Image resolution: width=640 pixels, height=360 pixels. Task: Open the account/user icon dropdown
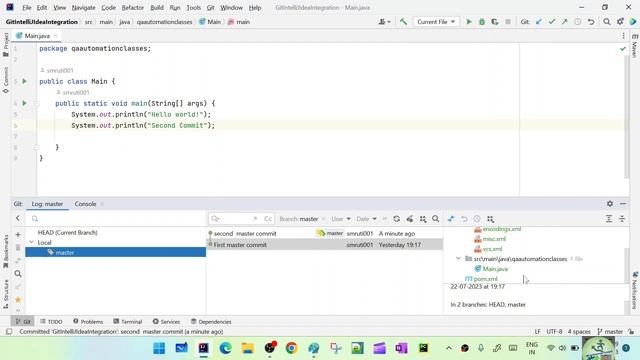(384, 22)
